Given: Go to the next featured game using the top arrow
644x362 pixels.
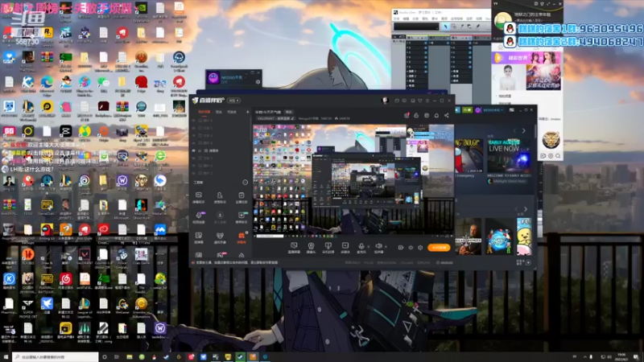Looking at the screenshot, I should (524, 131).
